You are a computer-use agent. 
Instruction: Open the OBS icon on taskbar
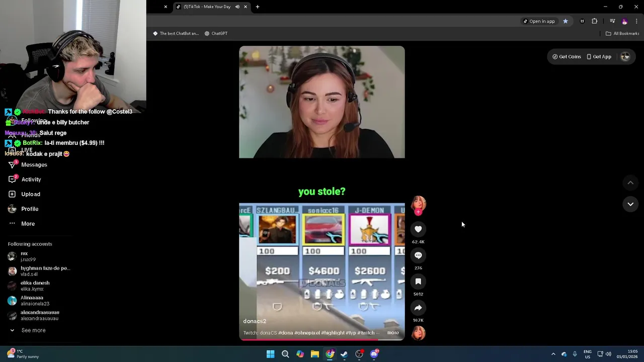coord(359,354)
